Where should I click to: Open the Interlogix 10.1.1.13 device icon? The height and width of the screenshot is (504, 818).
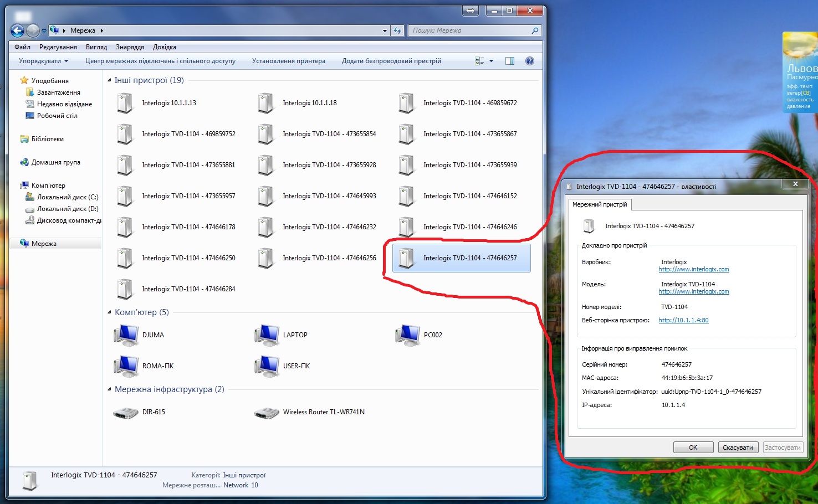[126, 103]
